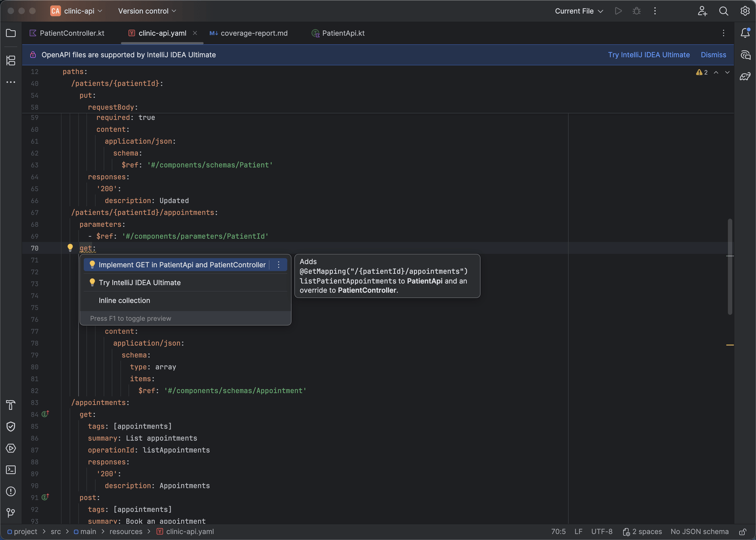Screen dimensions: 756x540
Task: Click line number 83 in gutter
Action: (x=34, y=403)
